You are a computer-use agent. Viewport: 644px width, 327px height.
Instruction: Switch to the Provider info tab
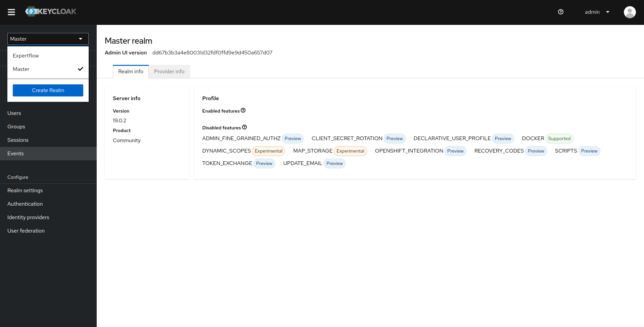(169, 71)
